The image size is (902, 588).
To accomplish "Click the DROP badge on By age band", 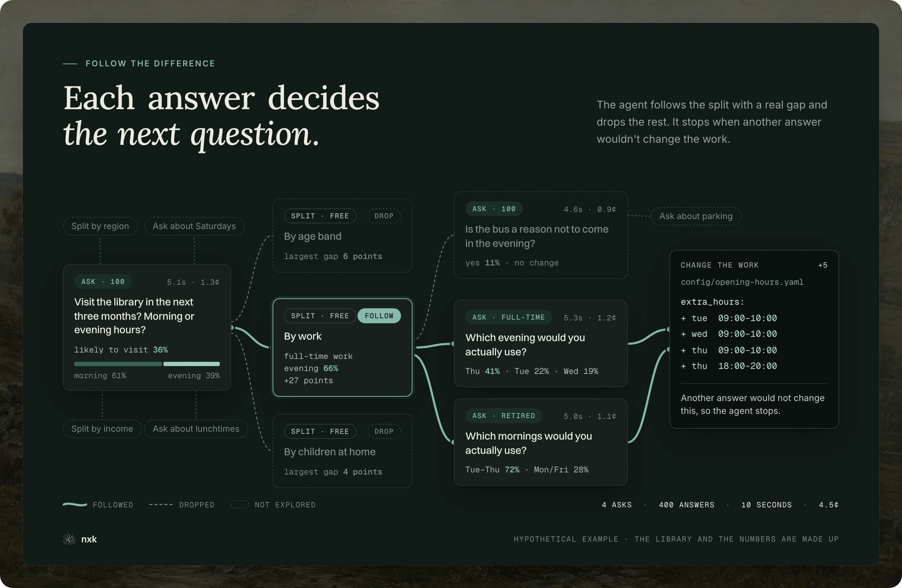I will pyautogui.click(x=384, y=216).
